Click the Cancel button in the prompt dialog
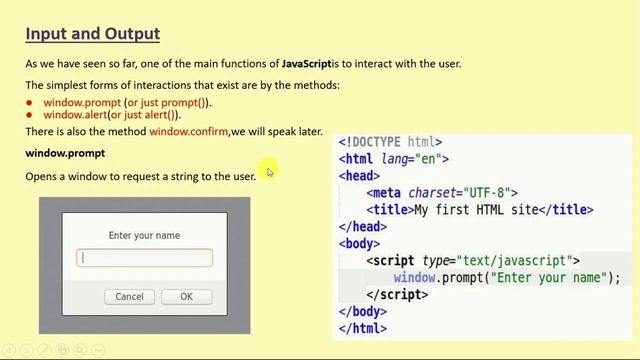The height and width of the screenshot is (360, 640). point(129,297)
